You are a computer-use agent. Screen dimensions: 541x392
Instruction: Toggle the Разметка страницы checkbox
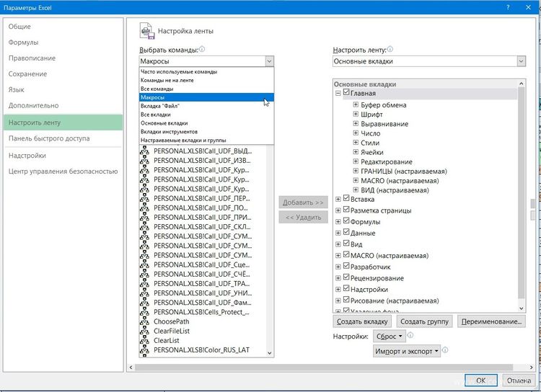coord(346,210)
